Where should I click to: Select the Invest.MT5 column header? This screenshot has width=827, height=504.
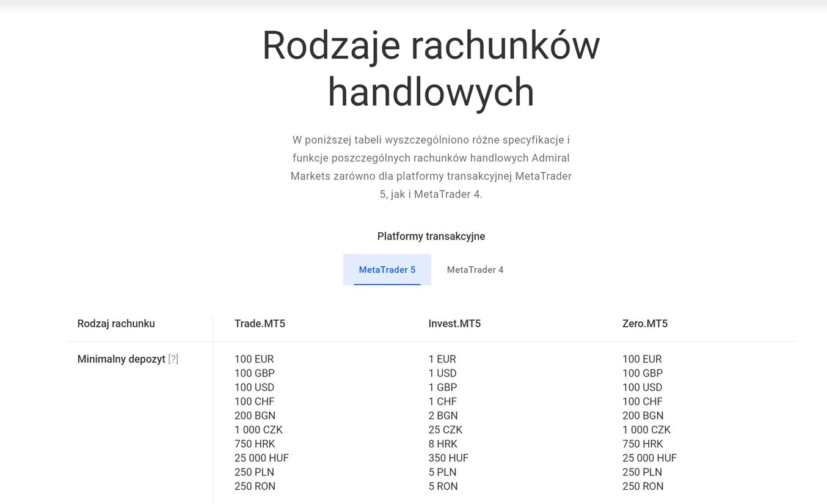pos(454,324)
